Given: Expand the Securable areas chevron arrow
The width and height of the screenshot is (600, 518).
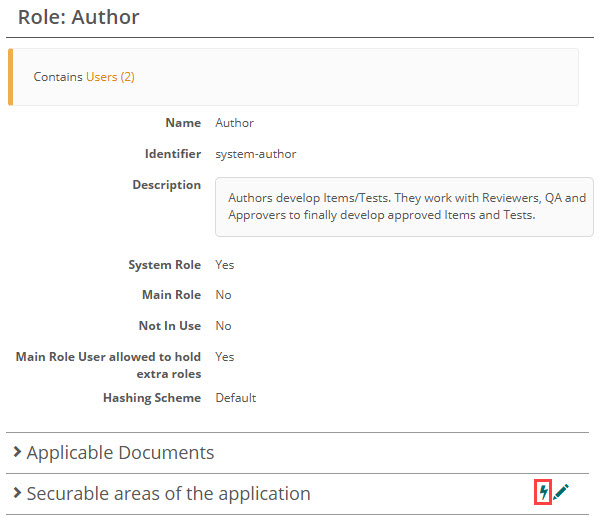Looking at the screenshot, I should click(x=17, y=494).
